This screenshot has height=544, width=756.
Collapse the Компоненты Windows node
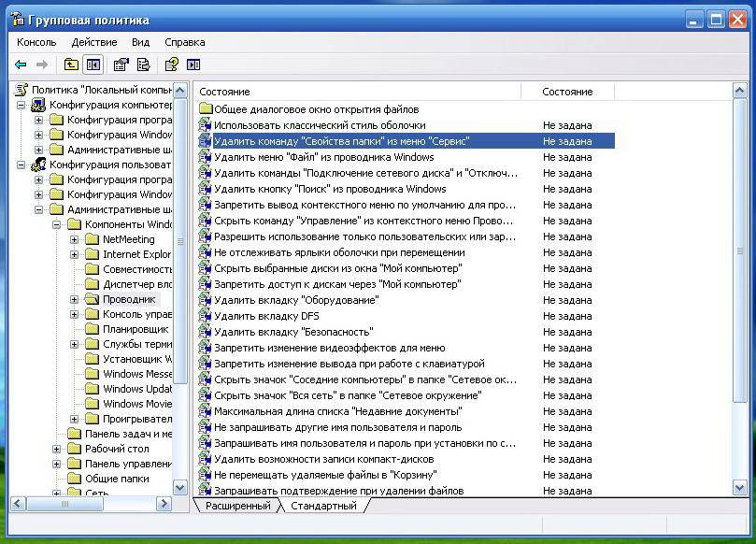point(57,224)
